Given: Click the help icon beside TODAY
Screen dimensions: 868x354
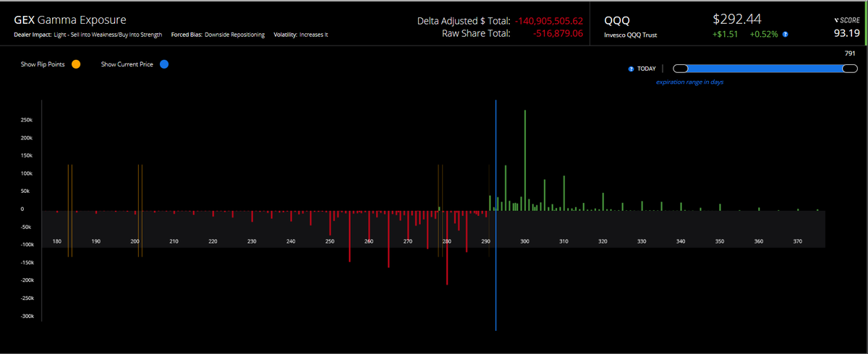Looking at the screenshot, I should [x=631, y=69].
